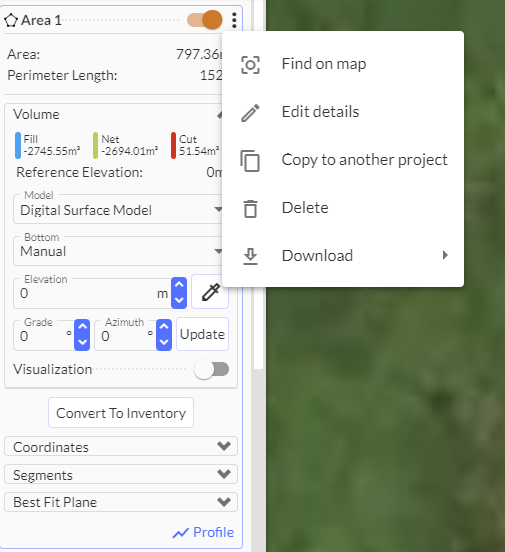Toggle the orange Area 1 visibility switch
Image resolution: width=505 pixels, height=552 pixels.
(x=205, y=20)
